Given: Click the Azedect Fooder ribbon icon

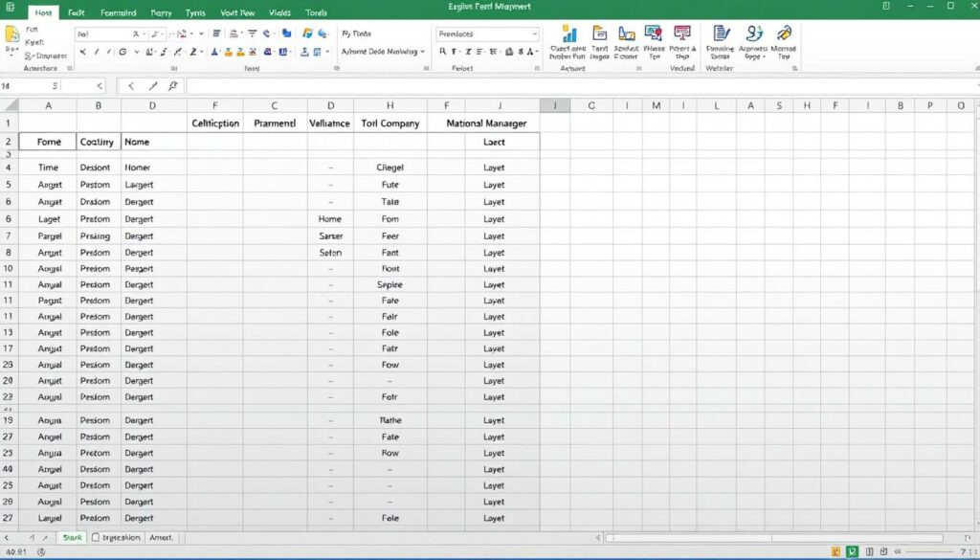Looking at the screenshot, I should pos(626,34).
